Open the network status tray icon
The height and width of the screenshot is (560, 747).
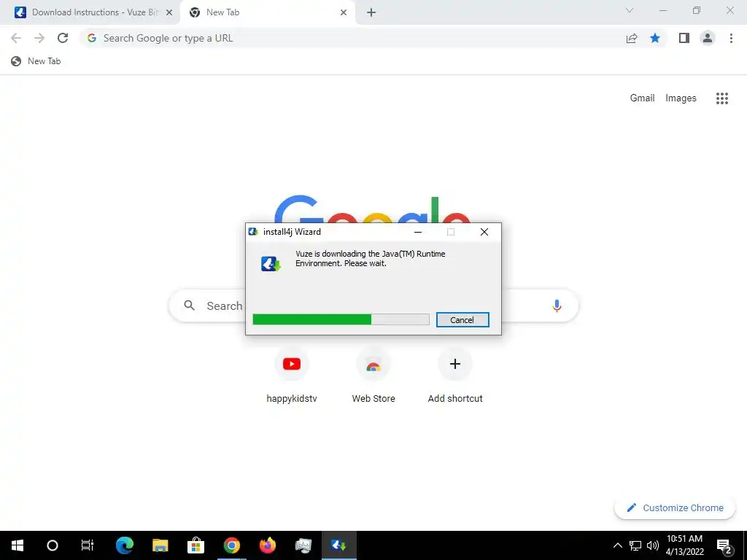tap(635, 545)
